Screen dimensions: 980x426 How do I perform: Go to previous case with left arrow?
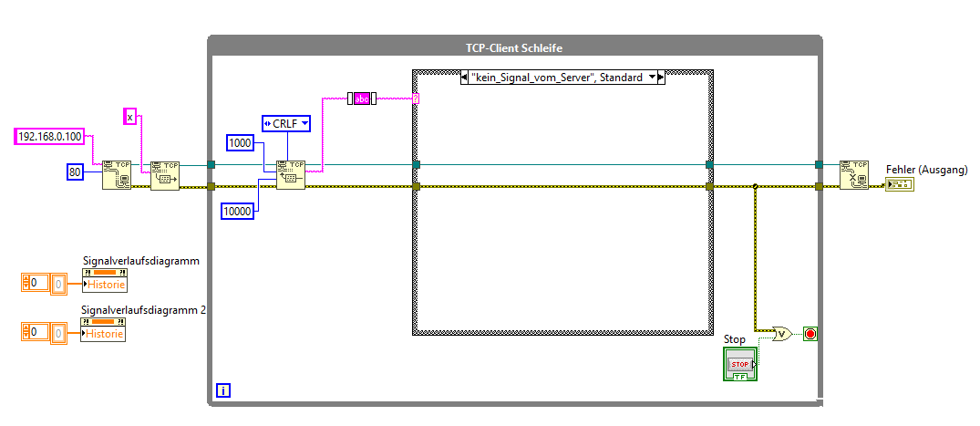(x=464, y=78)
